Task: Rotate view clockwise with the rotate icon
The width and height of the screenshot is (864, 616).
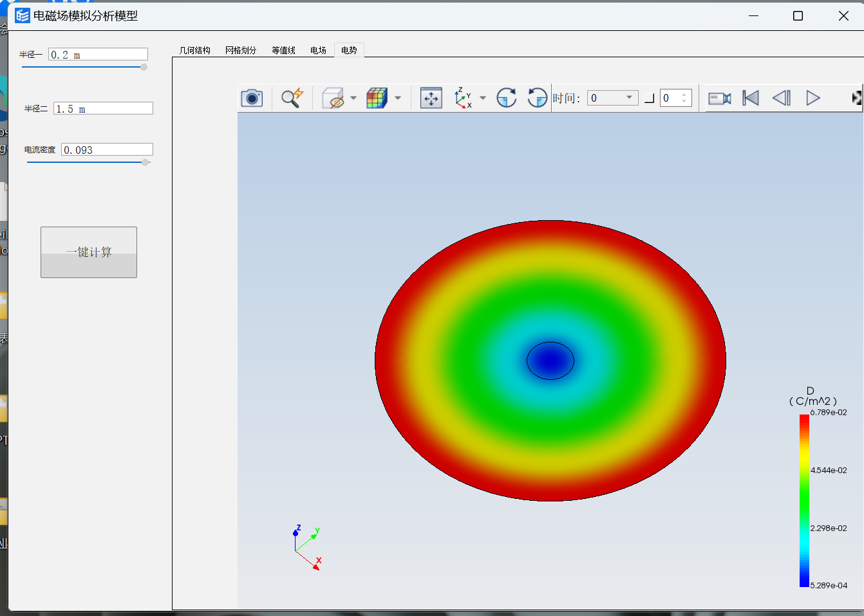Action: 507,98
